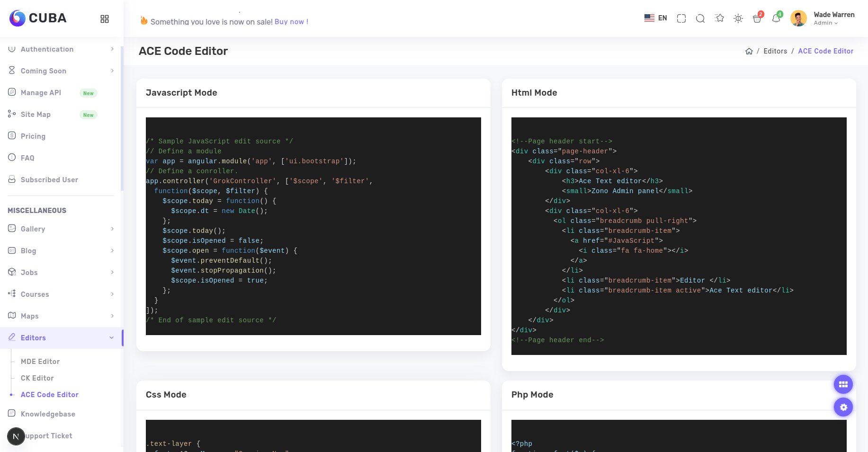This screenshot has height=452, width=868.
Task: Click the Buy now link
Action: pos(291,22)
